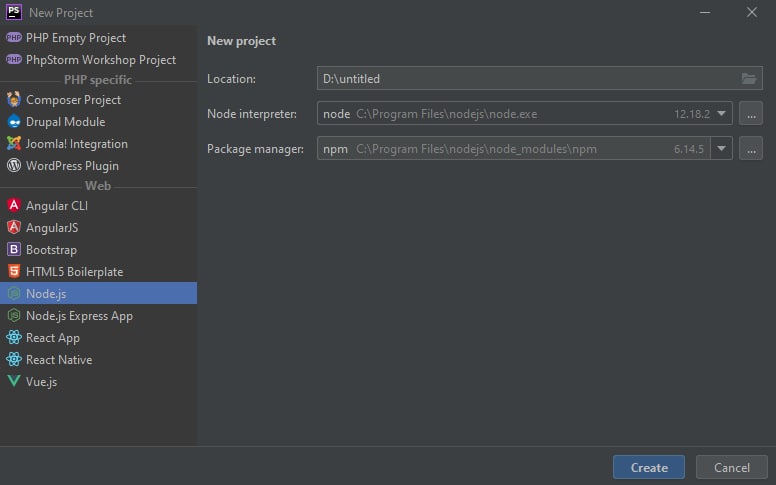Click the Node.js hexagon icon
The height and width of the screenshot is (485, 776).
[x=14, y=293]
